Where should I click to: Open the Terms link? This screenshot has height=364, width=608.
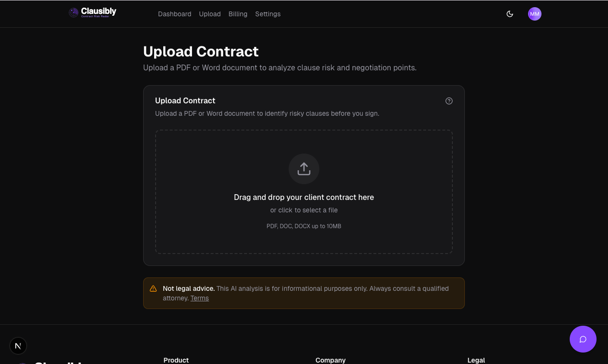point(199,298)
